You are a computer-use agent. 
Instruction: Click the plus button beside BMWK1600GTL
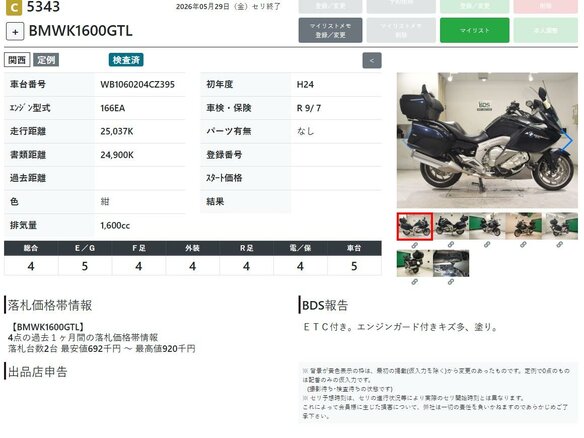click(15, 32)
